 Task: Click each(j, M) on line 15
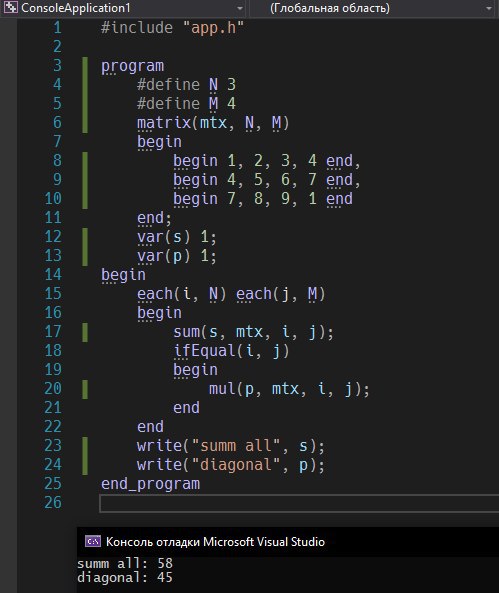280,294
